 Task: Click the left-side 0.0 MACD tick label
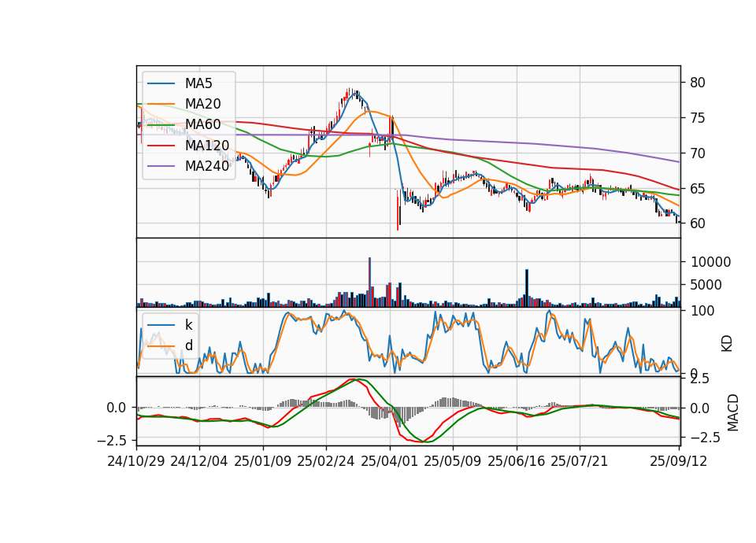[117, 408]
